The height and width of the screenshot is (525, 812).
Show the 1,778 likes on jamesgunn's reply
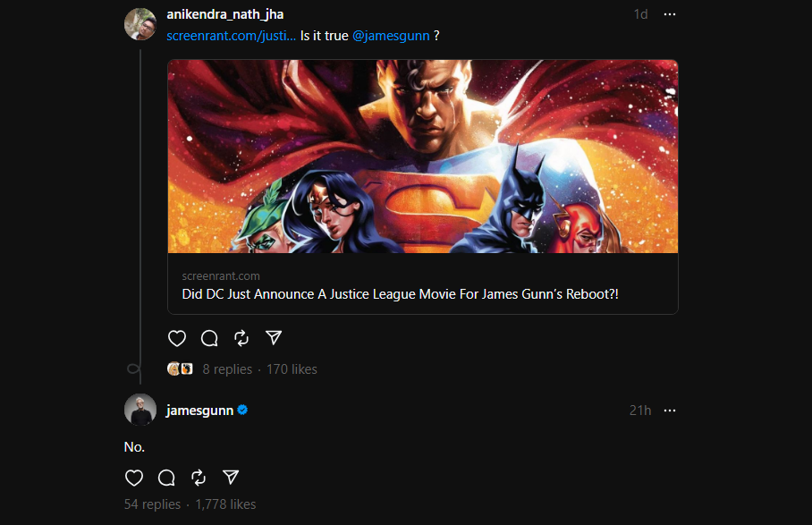point(225,504)
